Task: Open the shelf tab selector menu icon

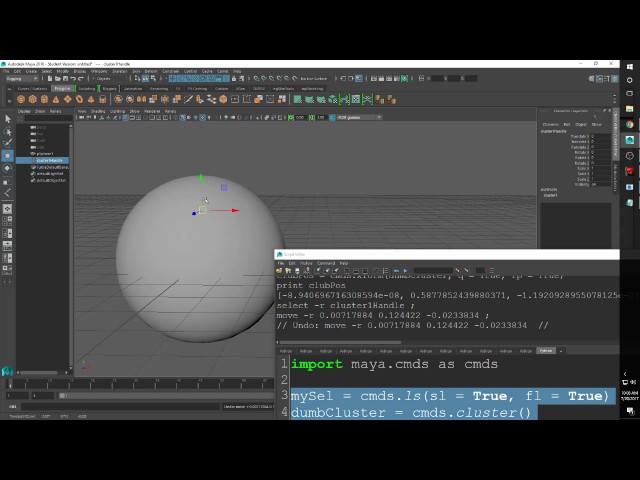Action: pyautogui.click(x=9, y=89)
